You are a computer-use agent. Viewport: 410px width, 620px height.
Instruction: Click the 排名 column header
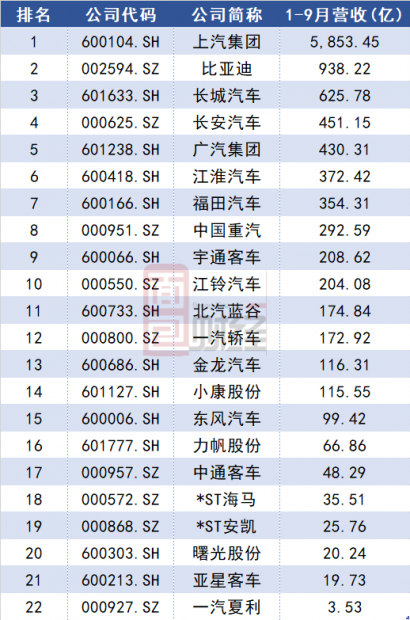pos(34,15)
